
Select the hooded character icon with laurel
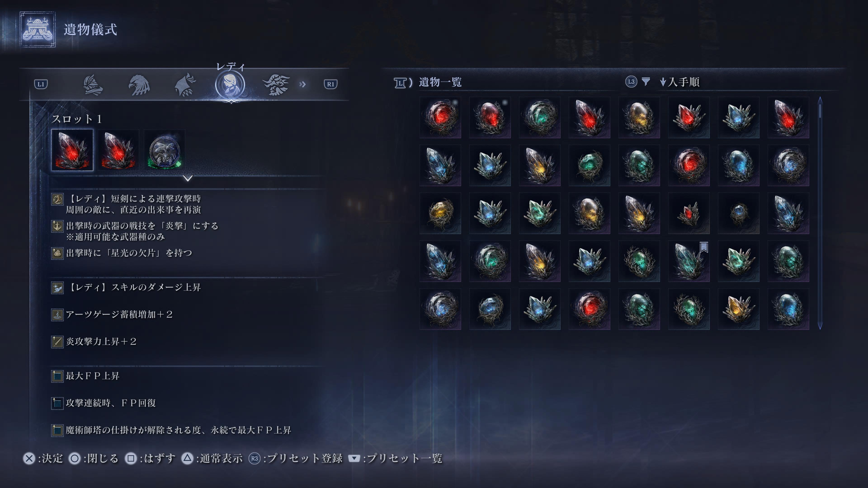tap(185, 84)
